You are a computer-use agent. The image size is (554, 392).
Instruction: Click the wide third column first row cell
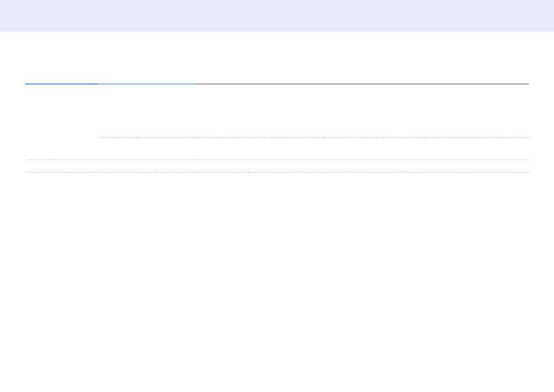point(362,111)
